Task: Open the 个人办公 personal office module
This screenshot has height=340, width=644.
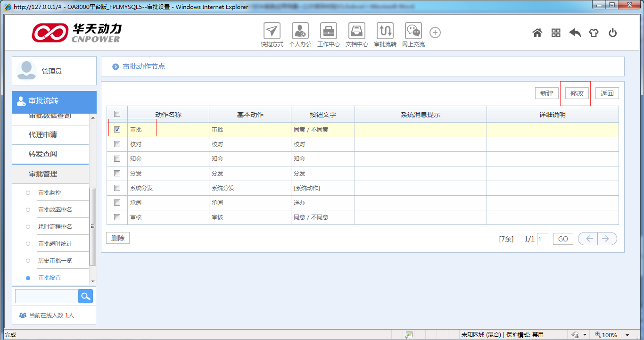Action: (x=300, y=33)
